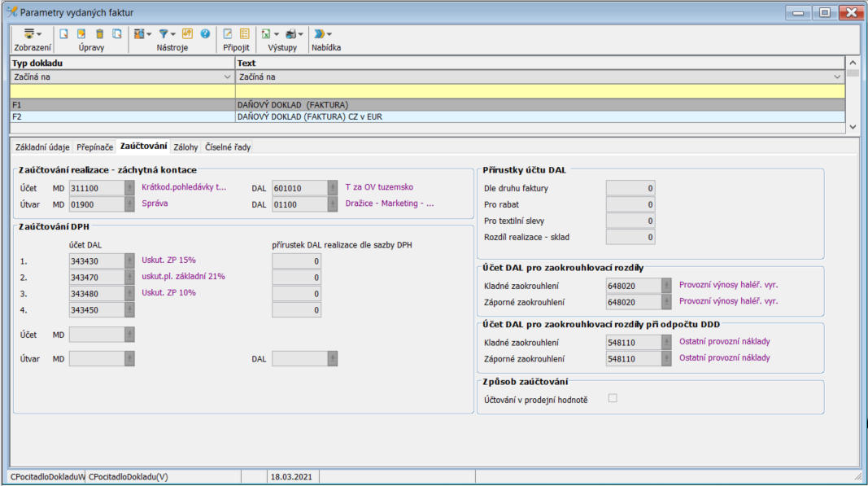Toggle Účtování v prodejní hodnotě checkbox

click(x=613, y=398)
